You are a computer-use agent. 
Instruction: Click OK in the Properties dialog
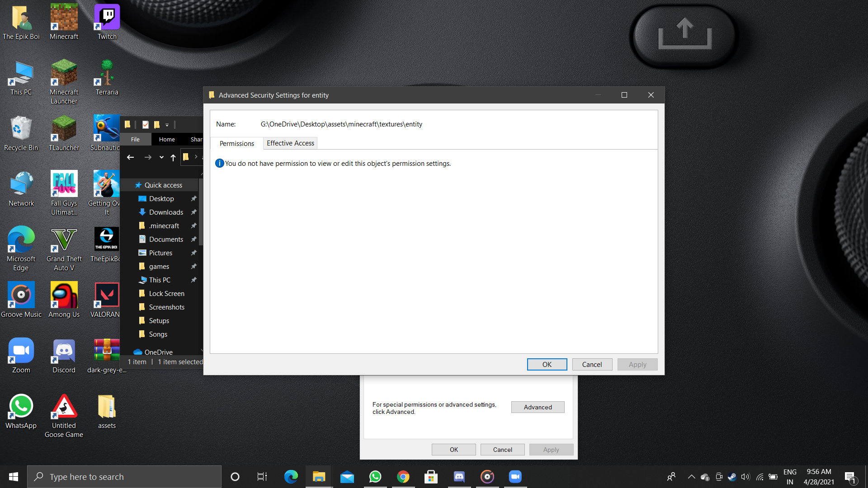pyautogui.click(x=453, y=450)
